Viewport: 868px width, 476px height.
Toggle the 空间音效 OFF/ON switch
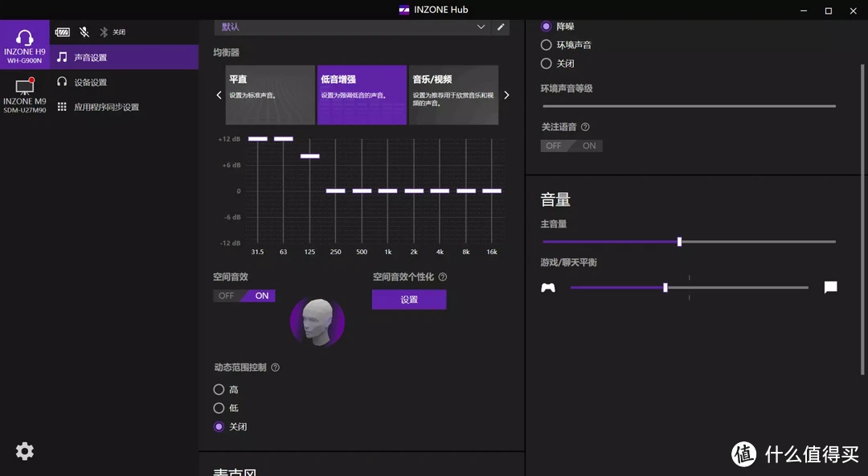tap(244, 296)
